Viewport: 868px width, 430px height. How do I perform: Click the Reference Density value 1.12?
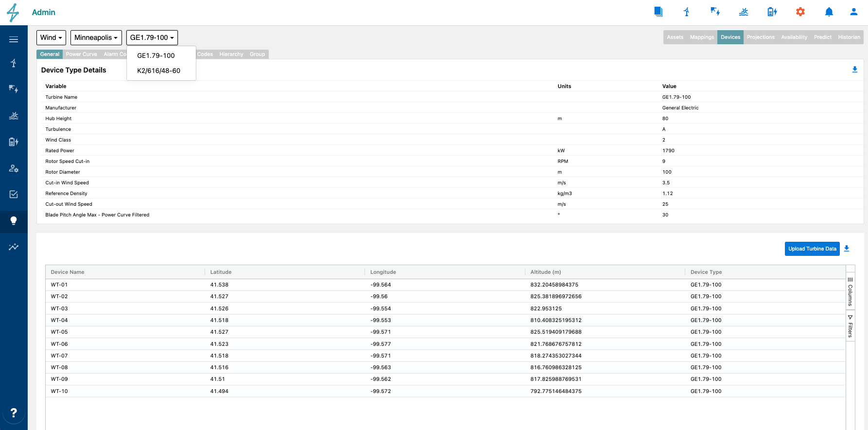667,193
